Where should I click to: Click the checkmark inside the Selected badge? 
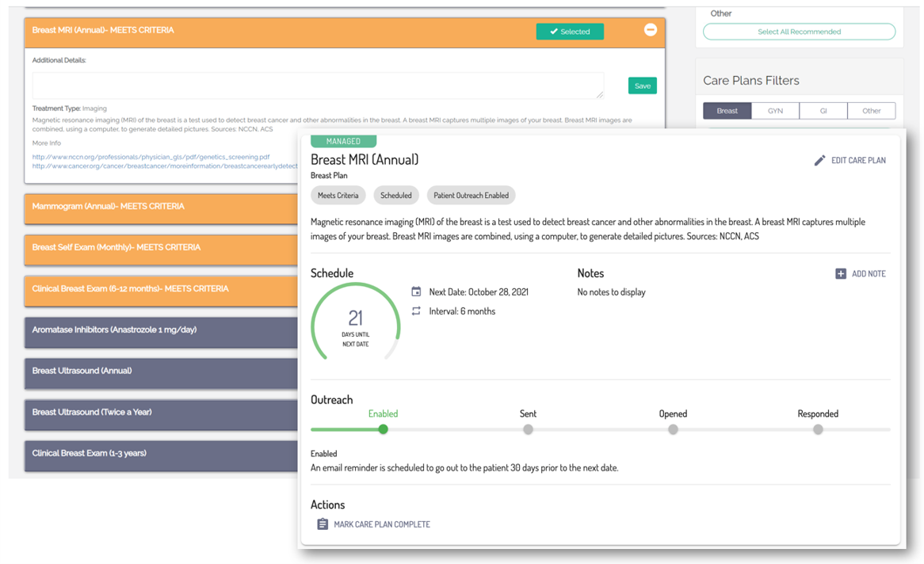554,29
